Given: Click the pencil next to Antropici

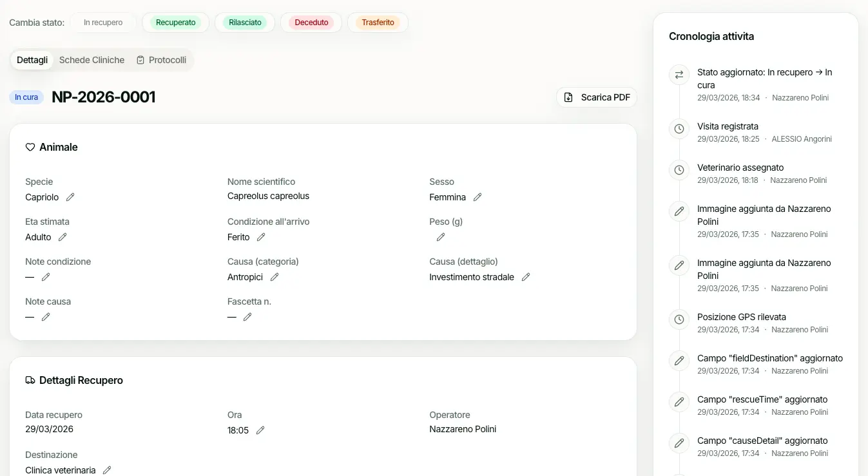Looking at the screenshot, I should coord(275,277).
